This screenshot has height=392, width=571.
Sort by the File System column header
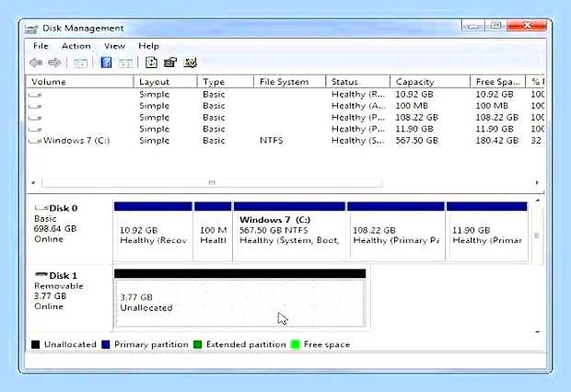click(x=289, y=82)
